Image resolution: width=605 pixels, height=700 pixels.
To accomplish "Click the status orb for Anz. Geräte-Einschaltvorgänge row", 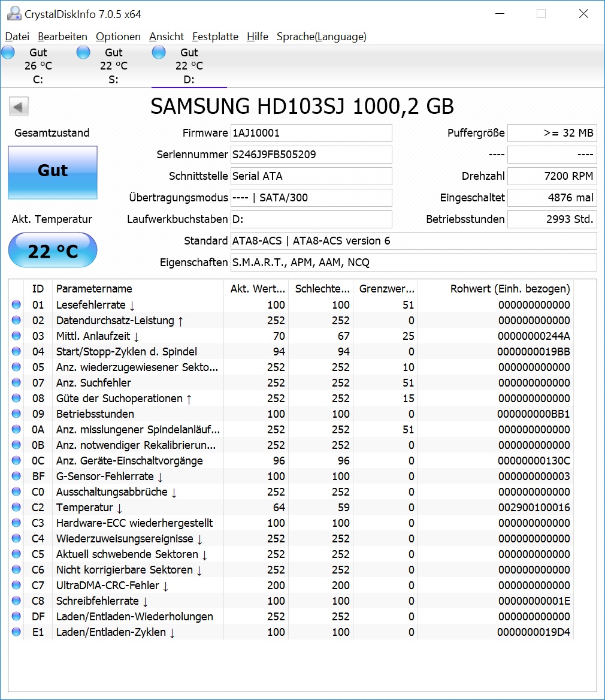I will pos(17,460).
